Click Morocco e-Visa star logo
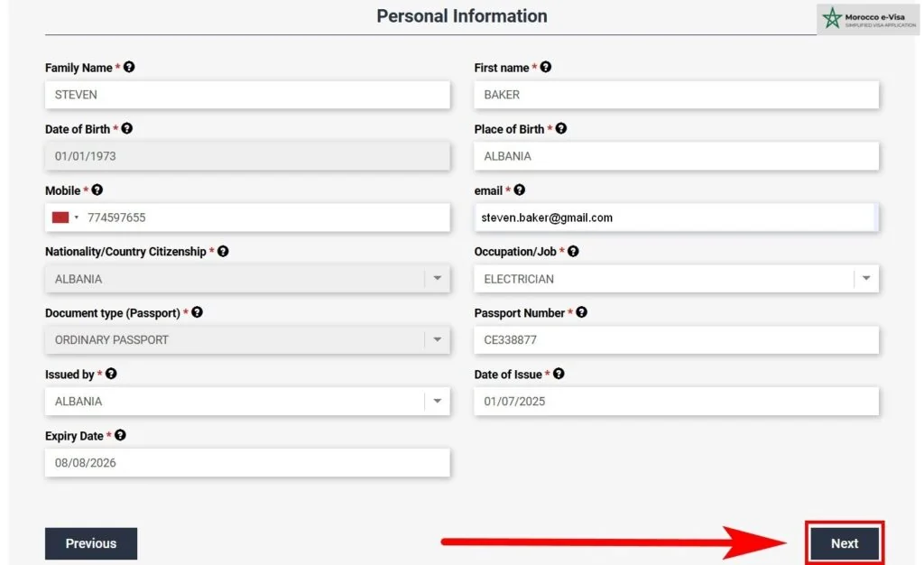 [x=831, y=18]
